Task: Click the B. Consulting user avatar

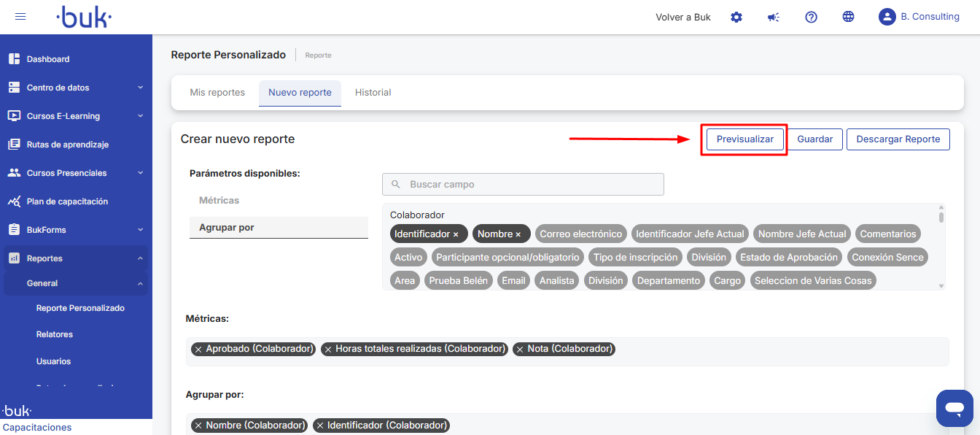Action: tap(887, 17)
